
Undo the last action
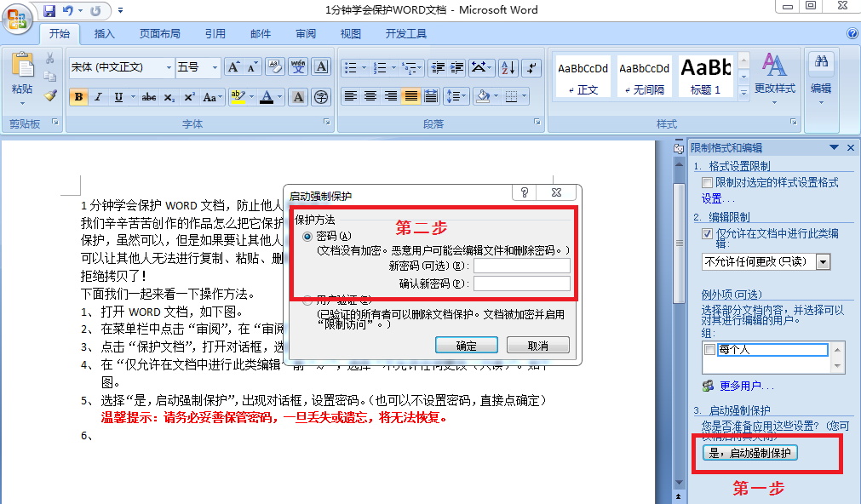tap(67, 10)
